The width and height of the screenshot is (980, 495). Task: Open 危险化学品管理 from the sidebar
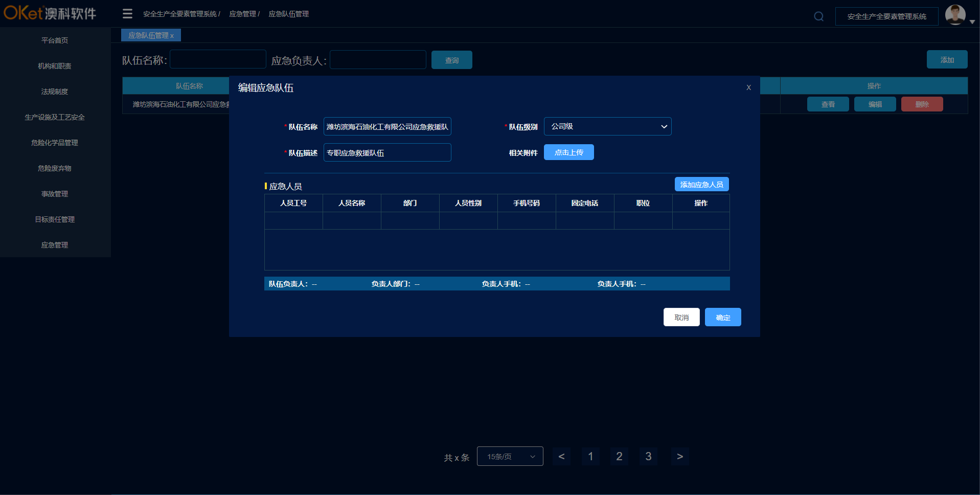[54, 142]
